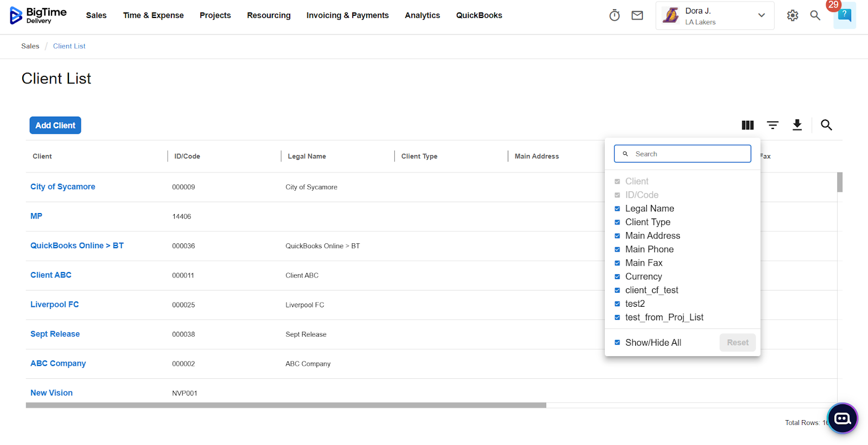Click the Add Client button
Screen dimensions: 868x445
[55, 125]
